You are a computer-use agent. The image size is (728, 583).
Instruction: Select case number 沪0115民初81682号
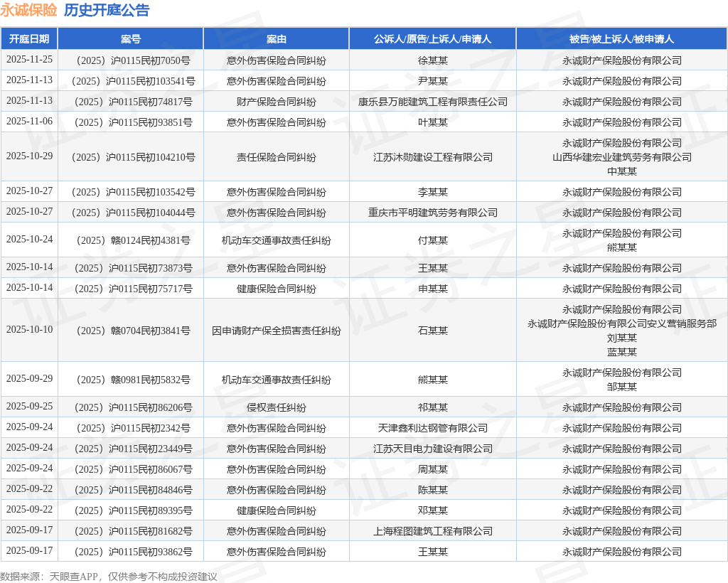coord(133,532)
